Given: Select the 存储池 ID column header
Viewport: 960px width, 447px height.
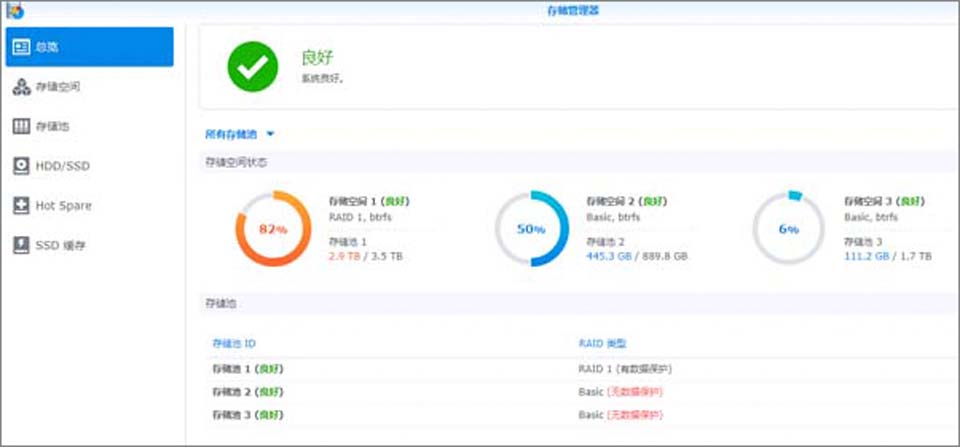Looking at the screenshot, I should 234,343.
